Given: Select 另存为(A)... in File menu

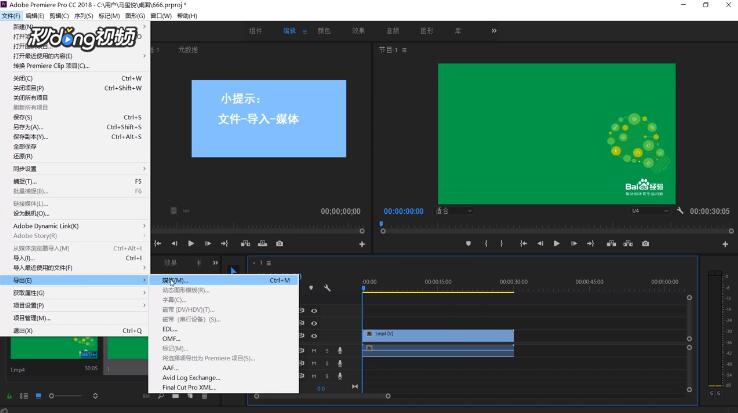Looking at the screenshot, I should click(75, 127).
